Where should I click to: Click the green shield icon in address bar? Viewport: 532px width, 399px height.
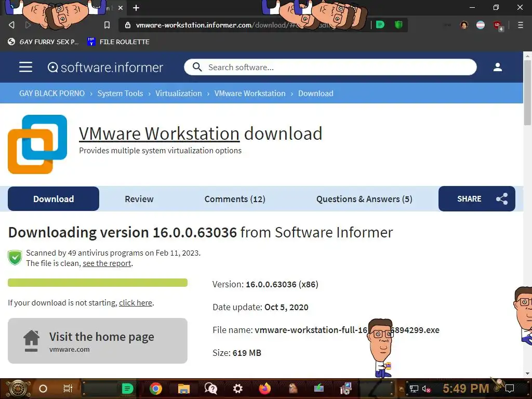click(x=398, y=24)
